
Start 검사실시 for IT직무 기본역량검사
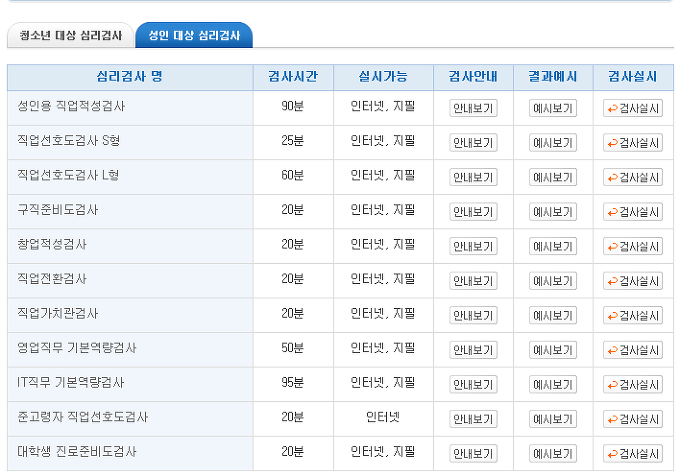pos(633,385)
